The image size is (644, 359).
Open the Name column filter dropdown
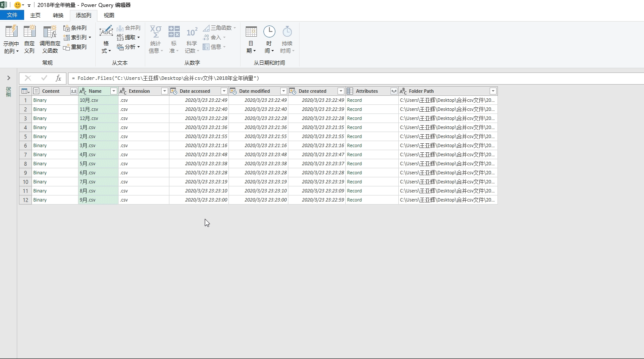point(113,91)
